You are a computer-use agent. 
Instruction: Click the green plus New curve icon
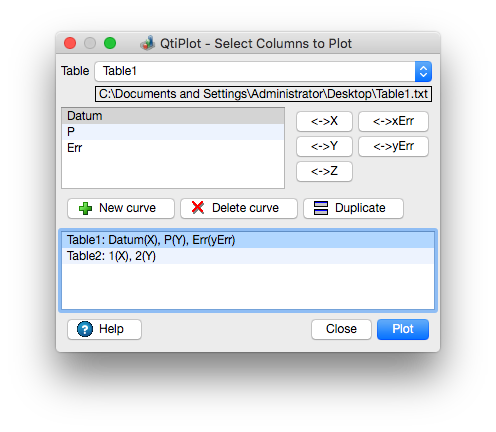pyautogui.click(x=85, y=208)
